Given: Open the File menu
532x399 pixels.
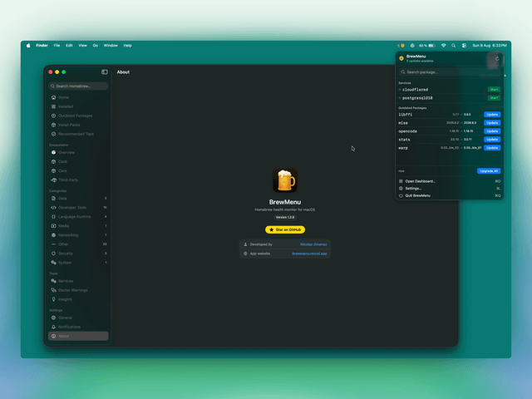Looking at the screenshot, I should click(57, 46).
